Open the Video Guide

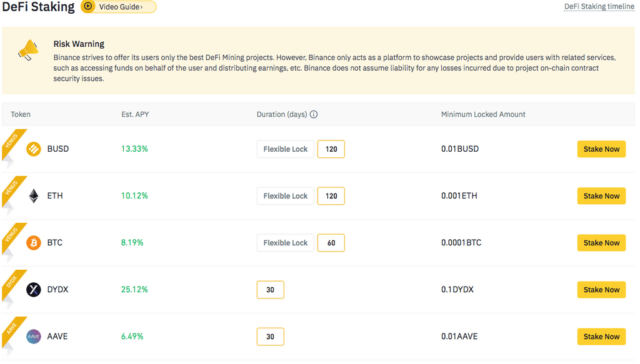point(118,6)
